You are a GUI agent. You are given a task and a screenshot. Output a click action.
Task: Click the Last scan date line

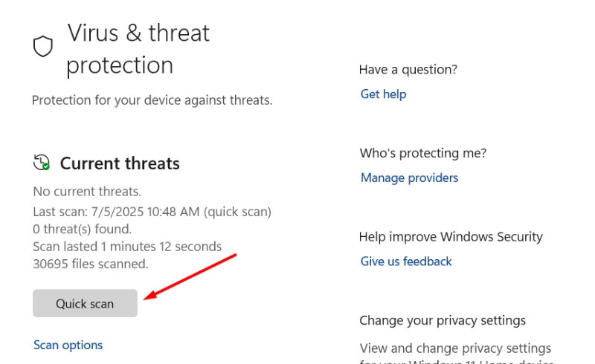tap(152, 212)
